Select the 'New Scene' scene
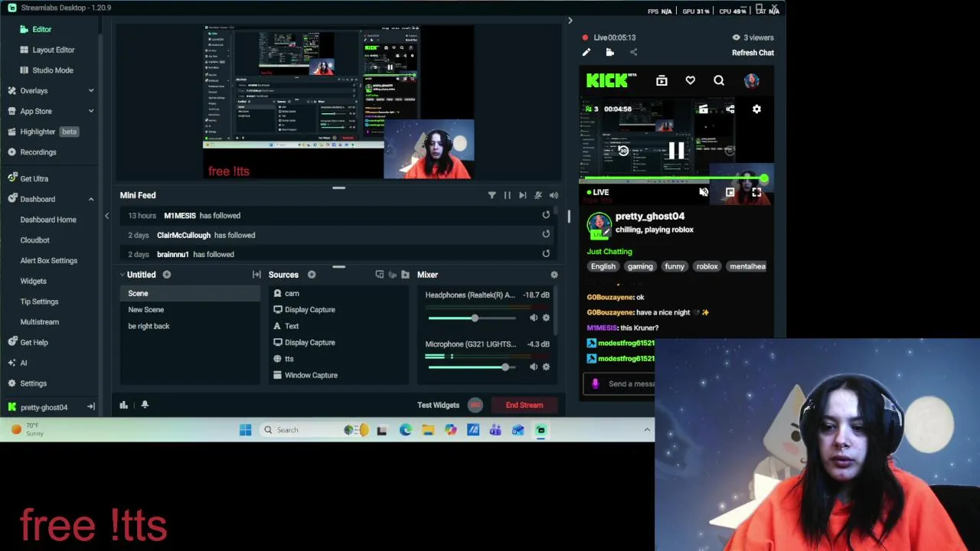 pos(146,310)
